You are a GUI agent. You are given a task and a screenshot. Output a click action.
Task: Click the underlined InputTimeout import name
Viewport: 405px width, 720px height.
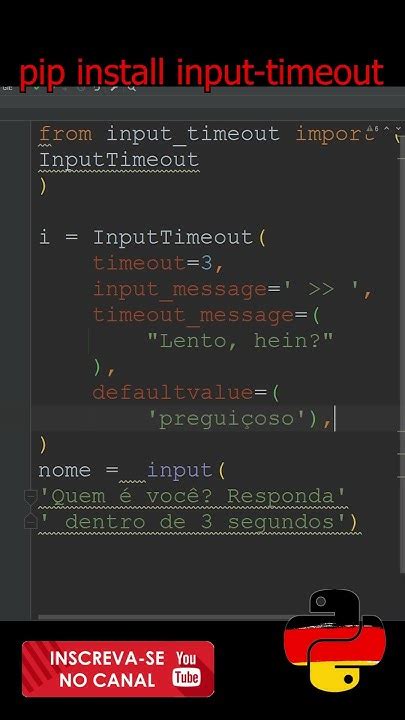point(119,160)
